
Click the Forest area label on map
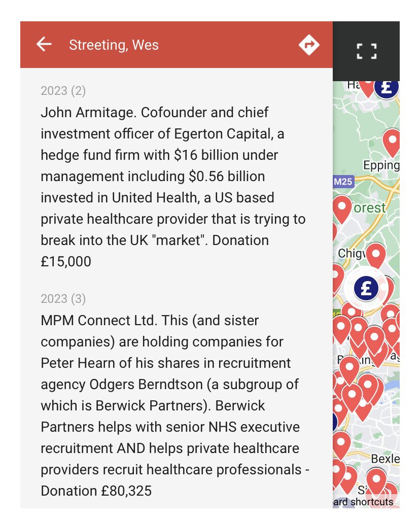pyautogui.click(x=369, y=209)
